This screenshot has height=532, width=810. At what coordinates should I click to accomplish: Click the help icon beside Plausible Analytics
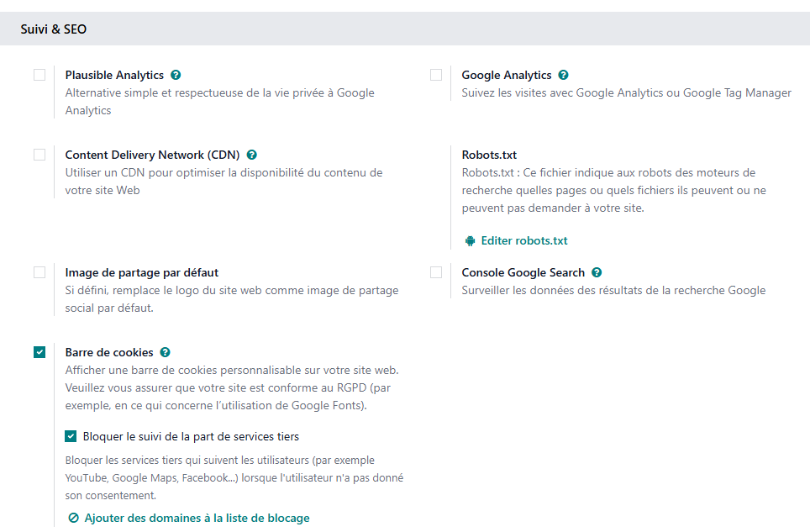(x=176, y=75)
